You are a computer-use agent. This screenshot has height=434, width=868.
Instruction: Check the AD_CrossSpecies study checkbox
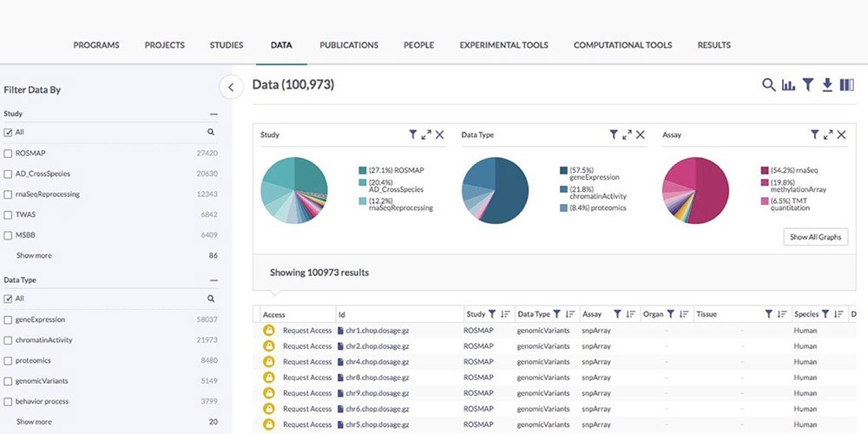coord(8,174)
